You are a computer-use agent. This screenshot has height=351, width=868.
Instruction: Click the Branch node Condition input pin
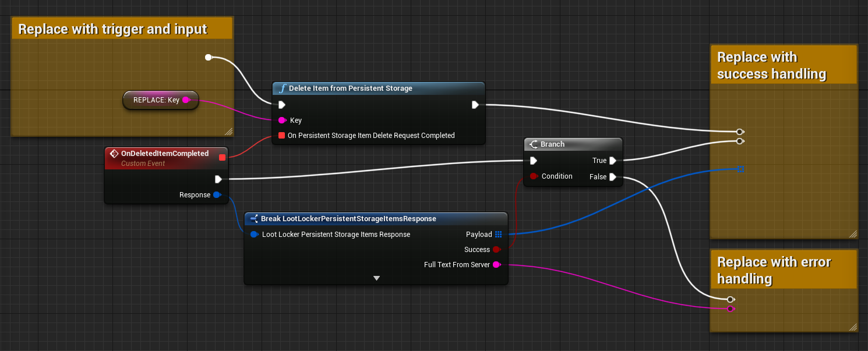click(534, 176)
